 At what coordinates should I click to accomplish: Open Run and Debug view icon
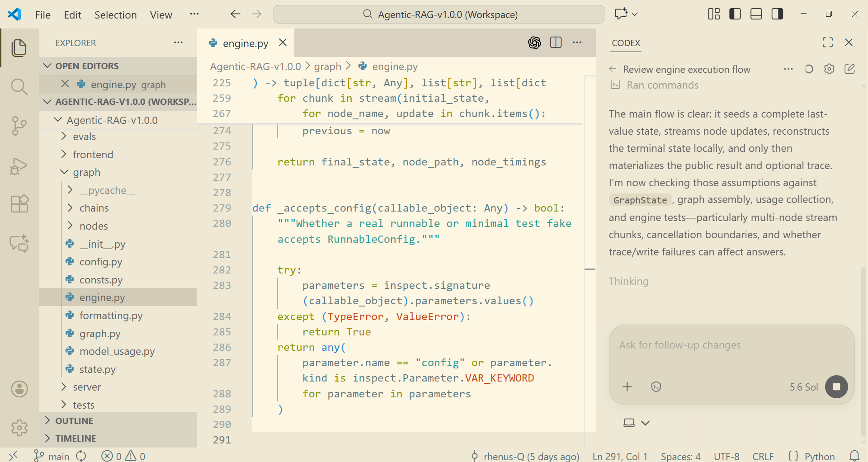[x=19, y=165]
